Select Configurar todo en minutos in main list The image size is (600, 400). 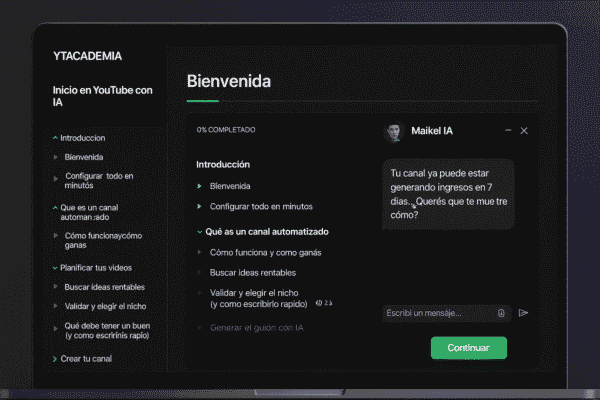coord(261,207)
